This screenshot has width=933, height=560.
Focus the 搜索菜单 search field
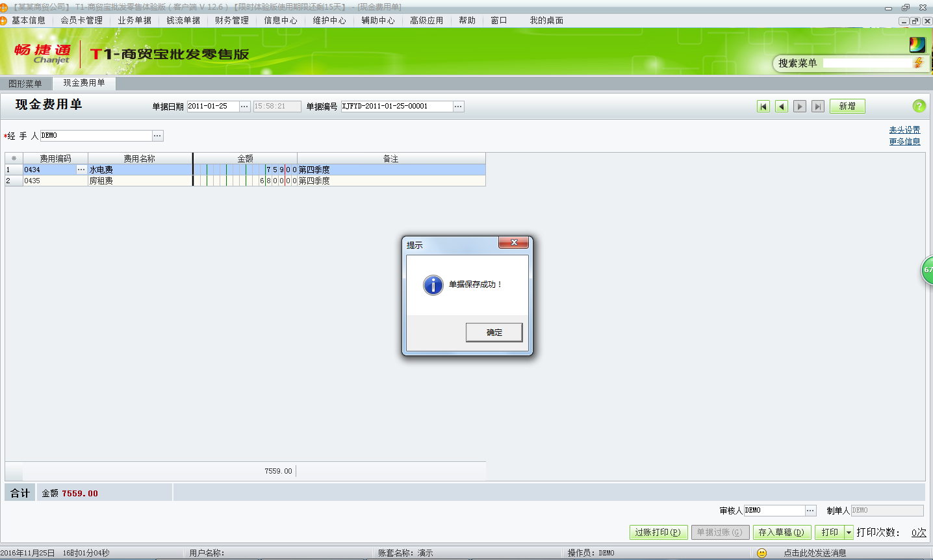point(867,63)
